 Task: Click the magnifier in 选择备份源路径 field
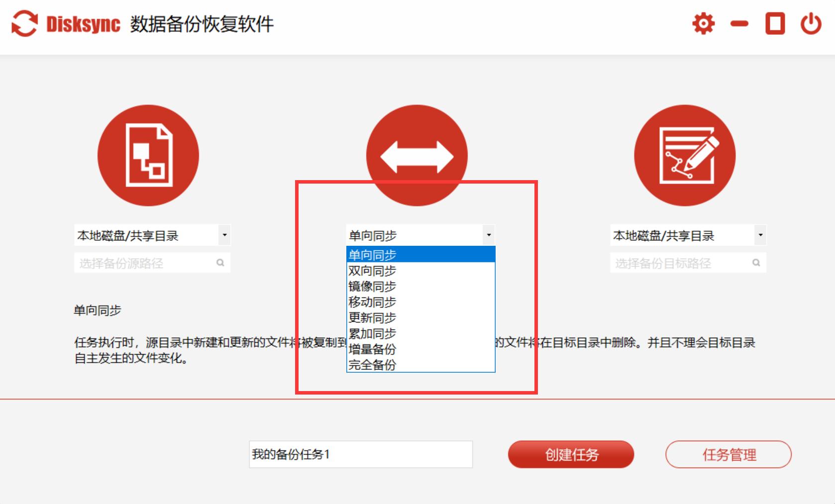click(x=220, y=262)
